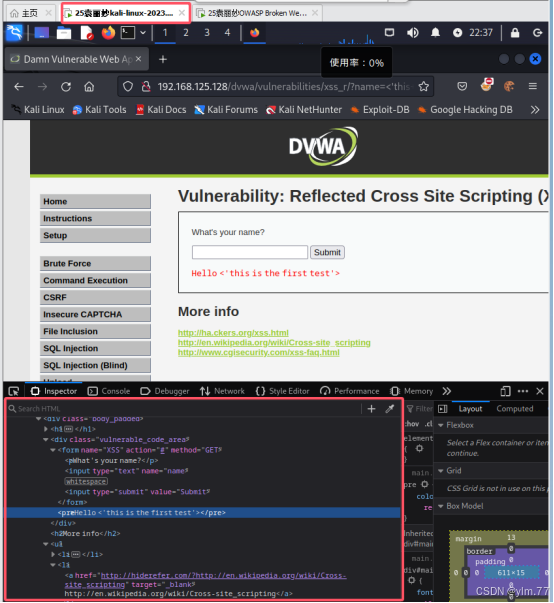Screen dimensions: 554x603
Task: Switch to workspace 4
Action: click(228, 33)
